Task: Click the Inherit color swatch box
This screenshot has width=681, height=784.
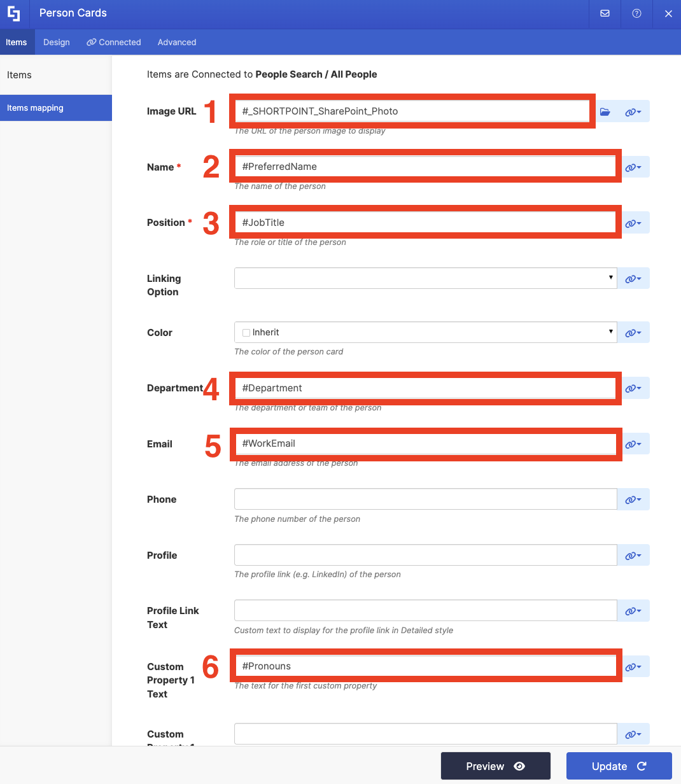Action: tap(246, 333)
